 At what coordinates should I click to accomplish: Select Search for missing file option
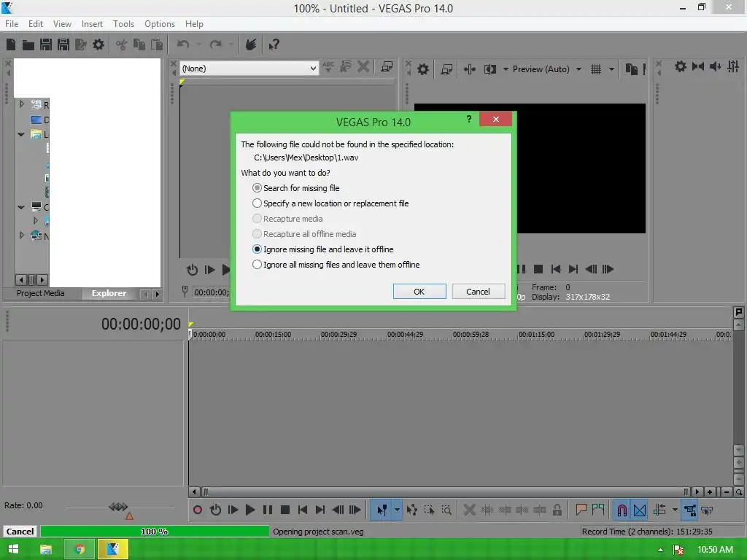[296, 188]
